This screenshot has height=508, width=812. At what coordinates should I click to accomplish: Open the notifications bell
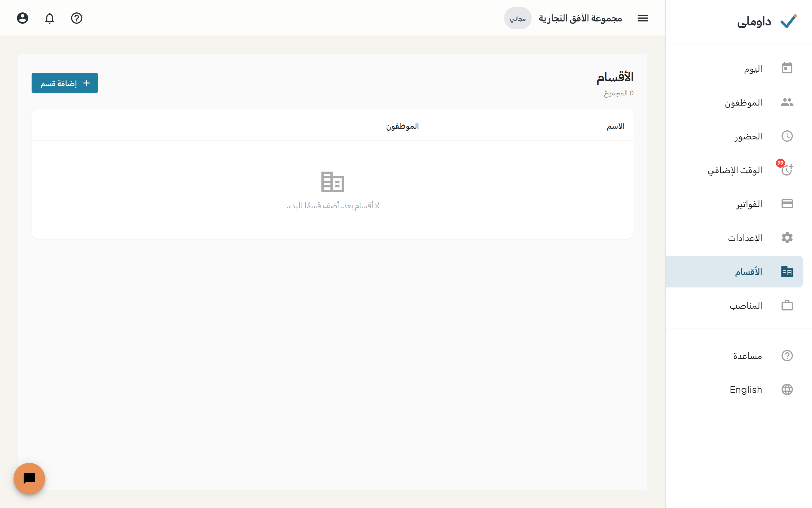point(50,18)
